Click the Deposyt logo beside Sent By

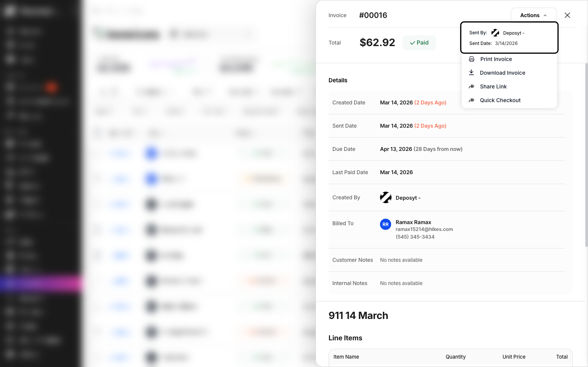(495, 33)
